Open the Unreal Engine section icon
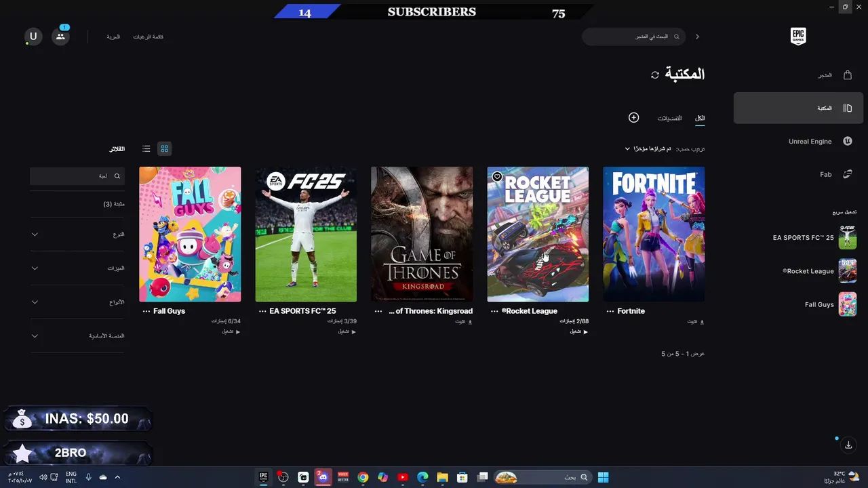The height and width of the screenshot is (488, 868). [x=848, y=141]
